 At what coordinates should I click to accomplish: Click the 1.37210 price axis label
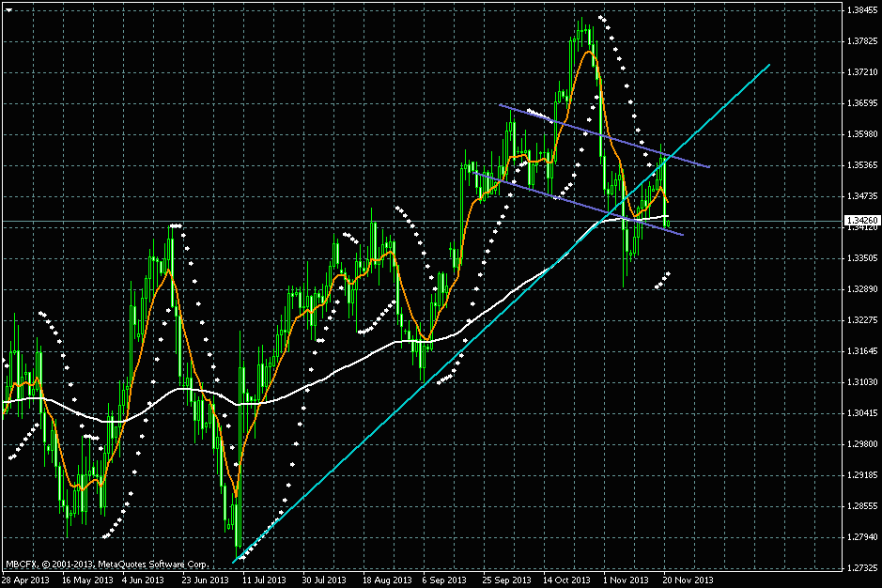click(x=860, y=72)
